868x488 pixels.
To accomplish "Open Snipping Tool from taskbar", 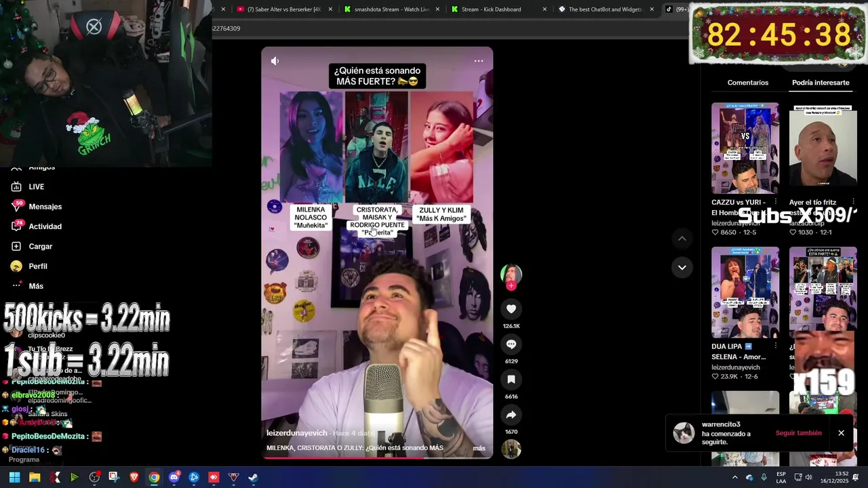I will (x=114, y=477).
